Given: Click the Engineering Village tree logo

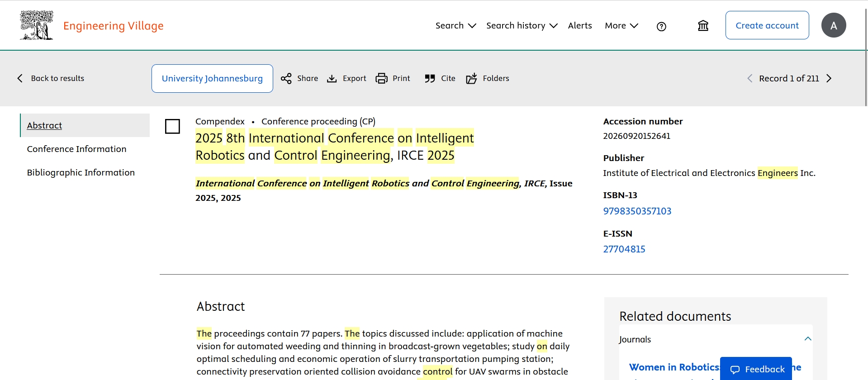Looking at the screenshot, I should click(x=36, y=25).
